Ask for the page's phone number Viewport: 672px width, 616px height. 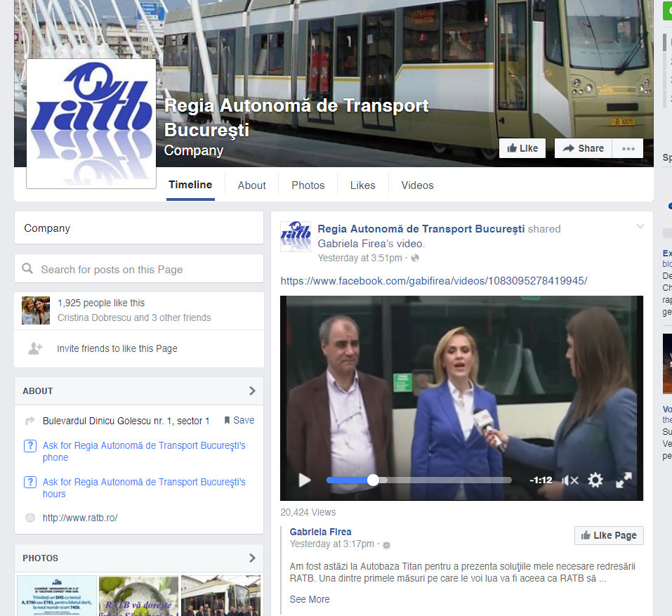point(144,452)
